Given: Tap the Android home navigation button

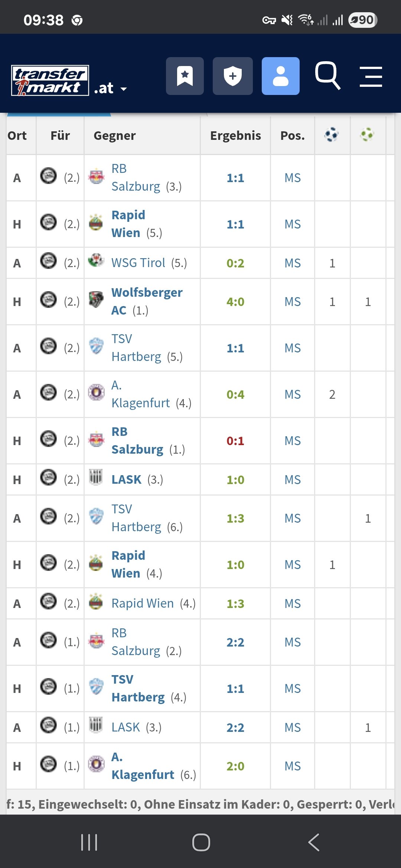Looking at the screenshot, I should [x=201, y=842].
